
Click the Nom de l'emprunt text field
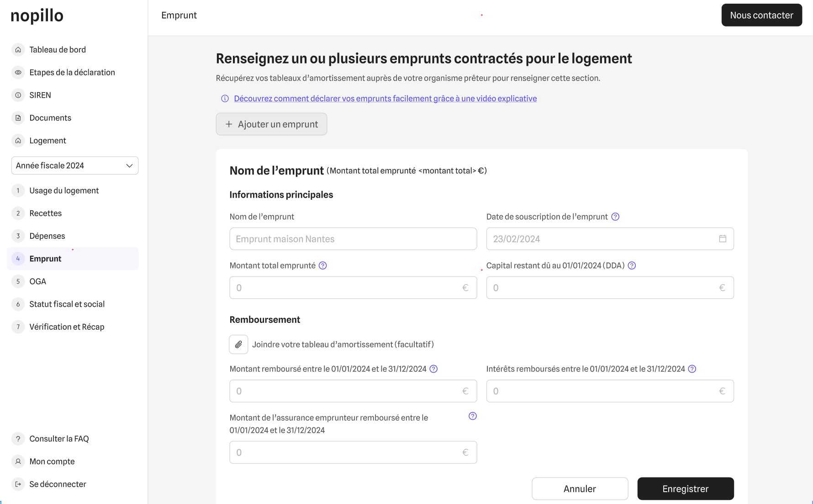coord(353,239)
